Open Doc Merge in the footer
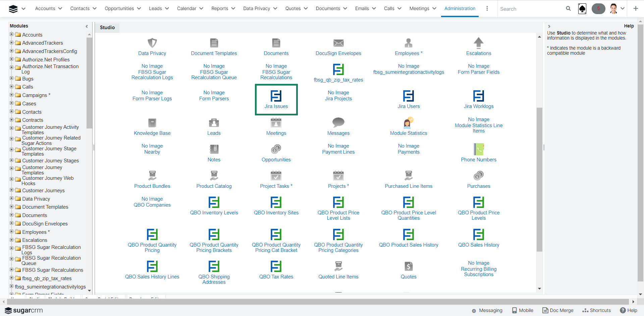 click(558, 310)
